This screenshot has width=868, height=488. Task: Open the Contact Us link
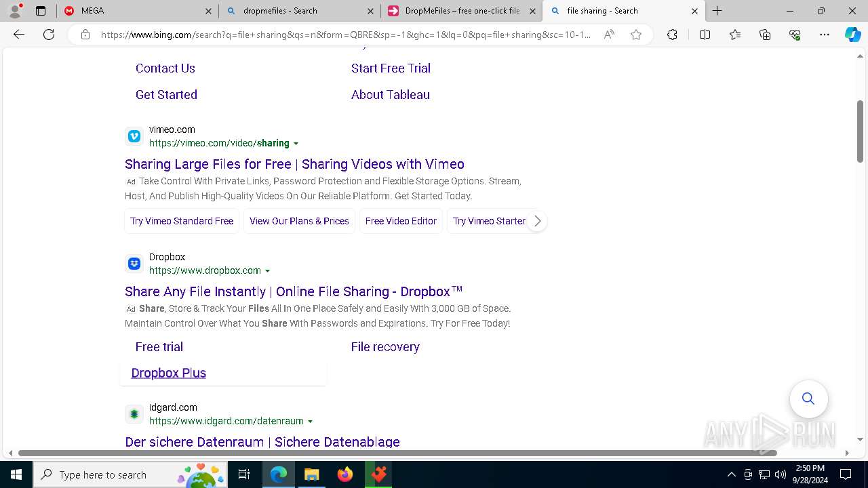(x=165, y=68)
